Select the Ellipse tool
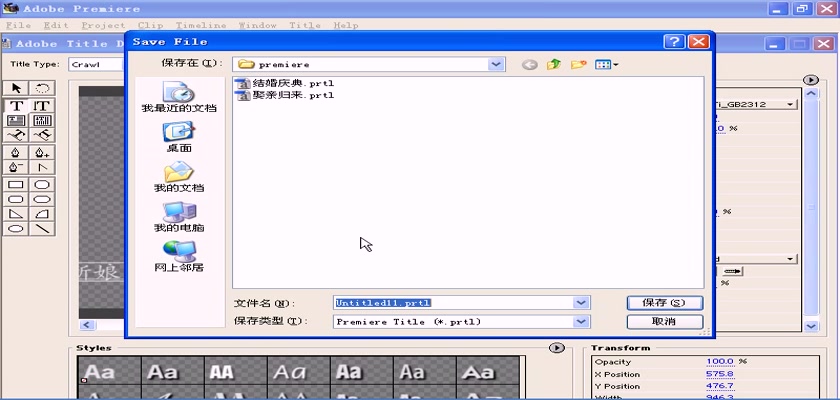840x400 pixels. tap(16, 229)
